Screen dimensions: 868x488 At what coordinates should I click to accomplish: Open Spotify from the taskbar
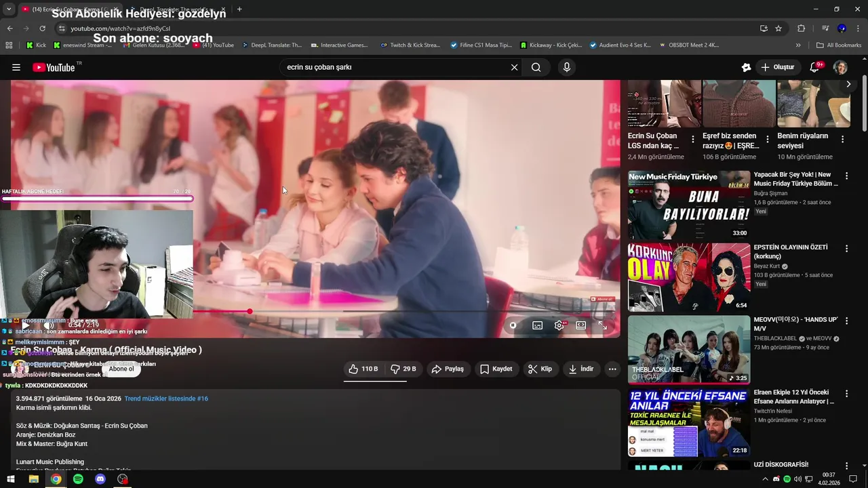coord(78,479)
